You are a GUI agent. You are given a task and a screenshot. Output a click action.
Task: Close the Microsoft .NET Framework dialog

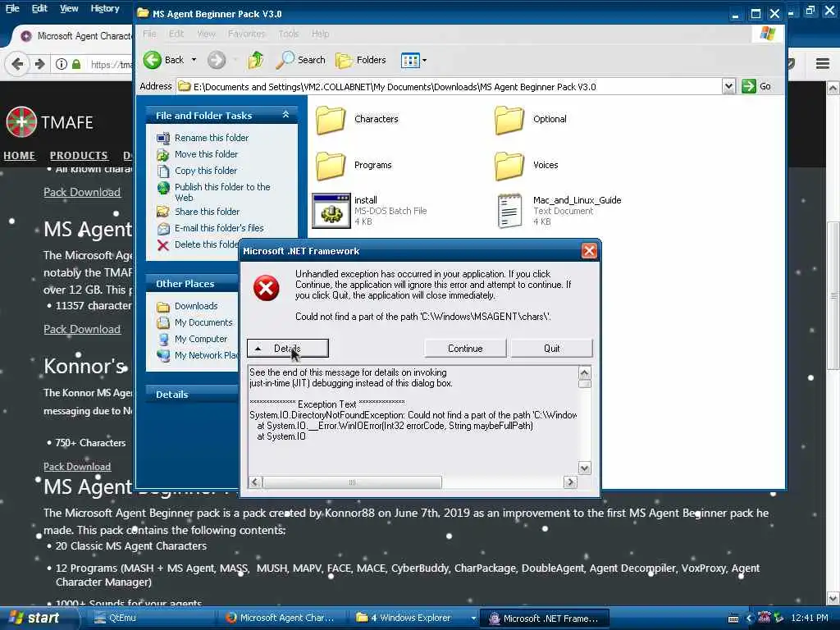click(x=589, y=251)
